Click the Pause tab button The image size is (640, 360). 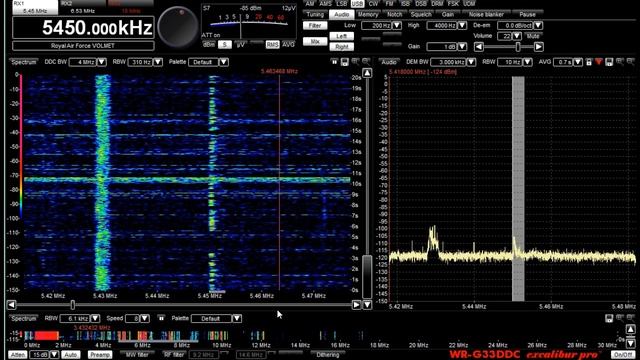[x=527, y=14]
